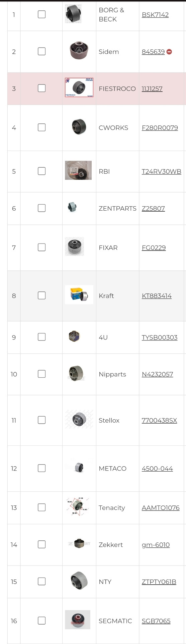The height and width of the screenshot is (644, 186).
Task: View the Kraft boxed part image
Action: [x=79, y=295]
